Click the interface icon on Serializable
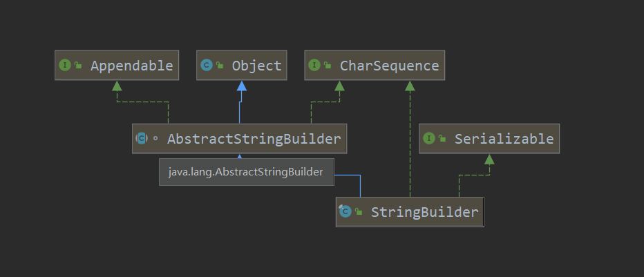Viewport: 644px width, 277px height. 430,138
